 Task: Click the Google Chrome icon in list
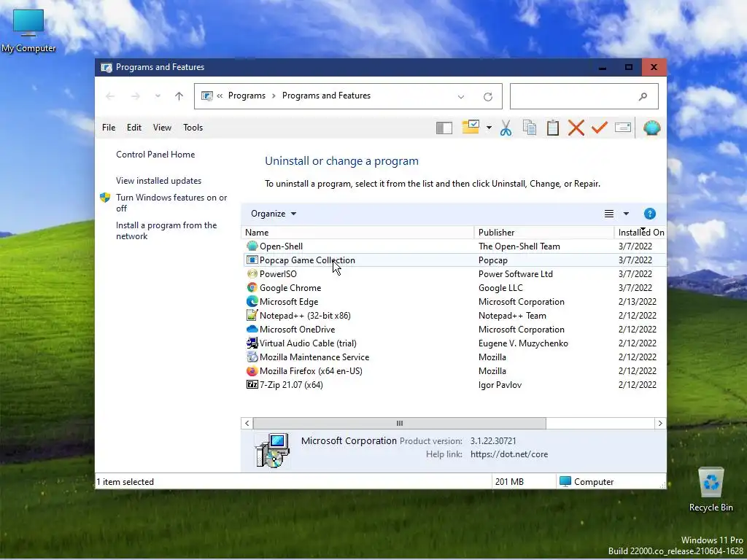point(252,287)
